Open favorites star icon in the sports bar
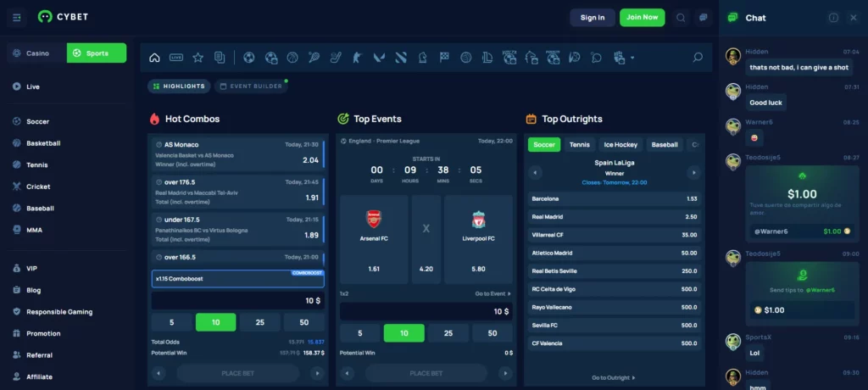This screenshot has height=390, width=868. (x=198, y=58)
